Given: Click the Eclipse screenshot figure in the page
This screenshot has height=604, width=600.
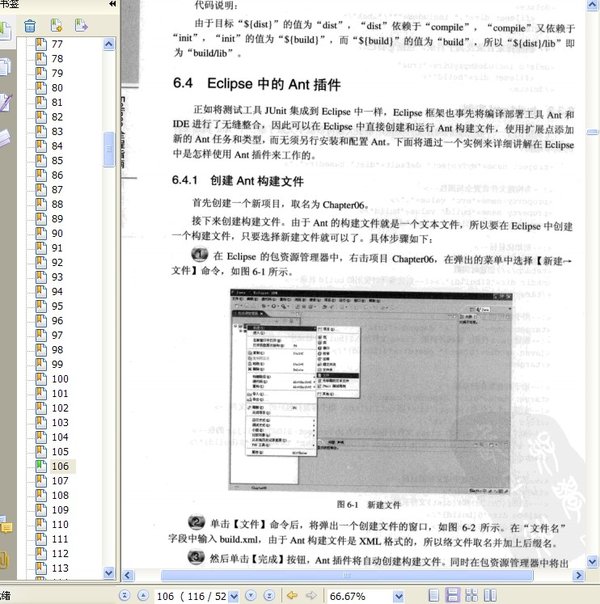Looking at the screenshot, I should (x=370, y=391).
